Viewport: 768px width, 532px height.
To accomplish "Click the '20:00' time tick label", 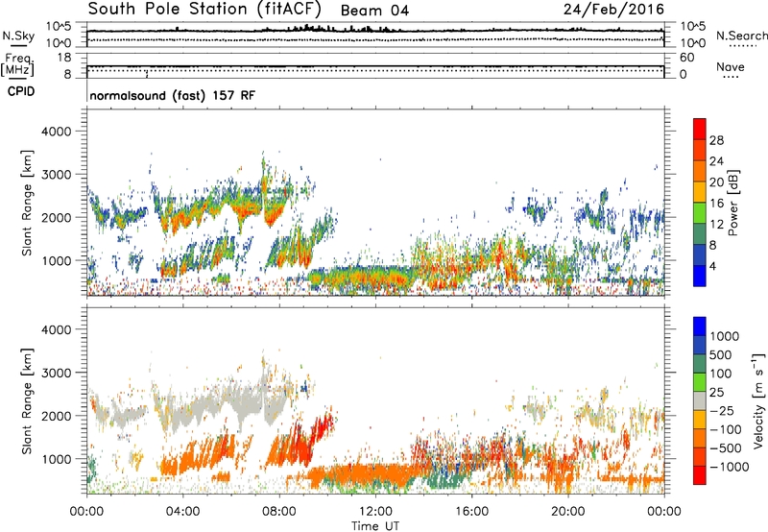I will pyautogui.click(x=567, y=512).
